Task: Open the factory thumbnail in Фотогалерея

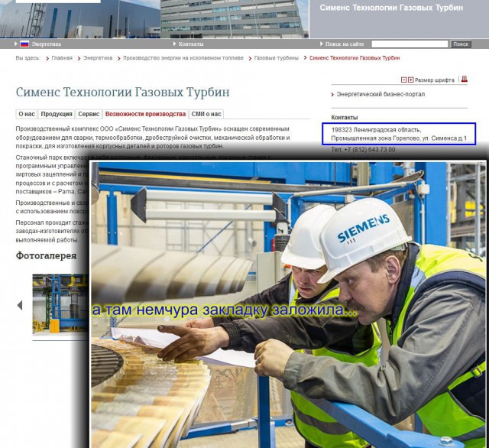Action: coord(60,304)
